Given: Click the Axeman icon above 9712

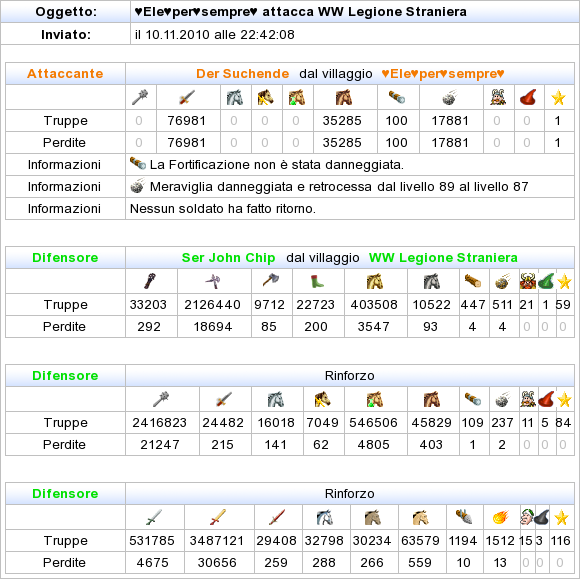Looking at the screenshot, I should [x=271, y=280].
